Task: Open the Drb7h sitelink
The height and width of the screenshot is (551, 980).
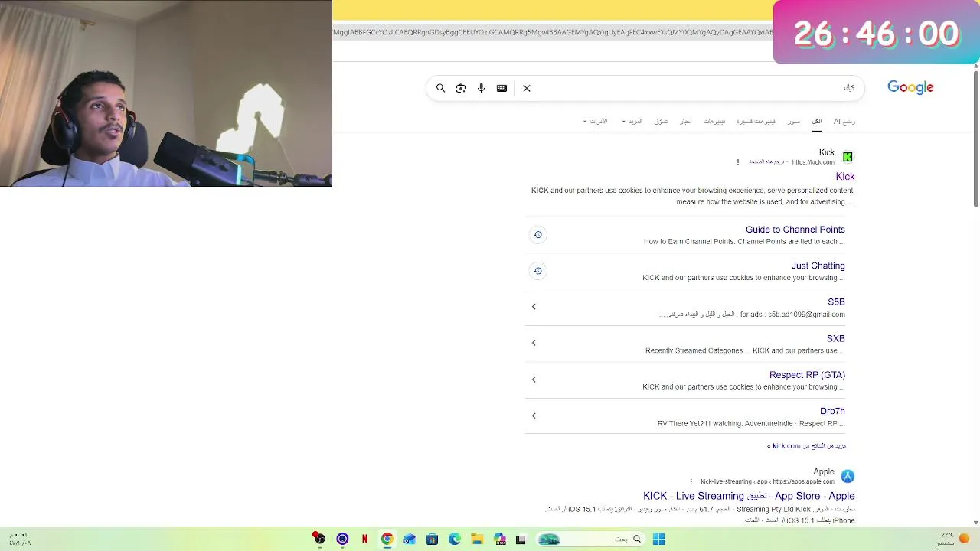Action: tap(832, 411)
